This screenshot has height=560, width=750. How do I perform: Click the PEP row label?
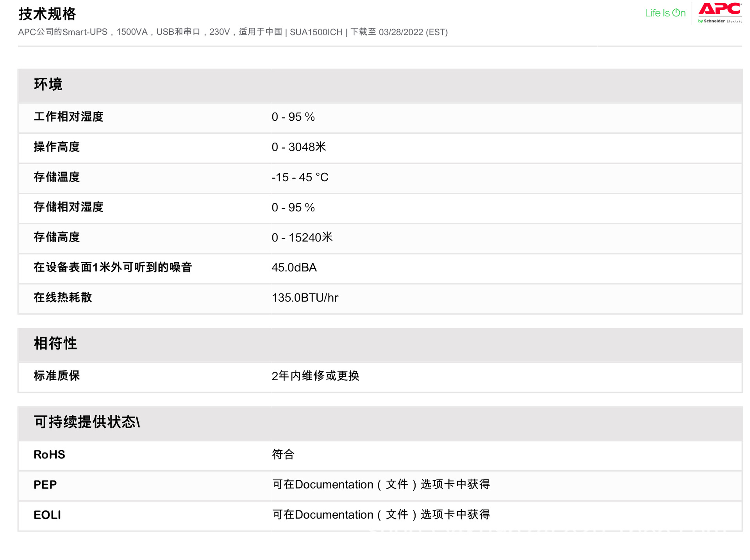45,485
